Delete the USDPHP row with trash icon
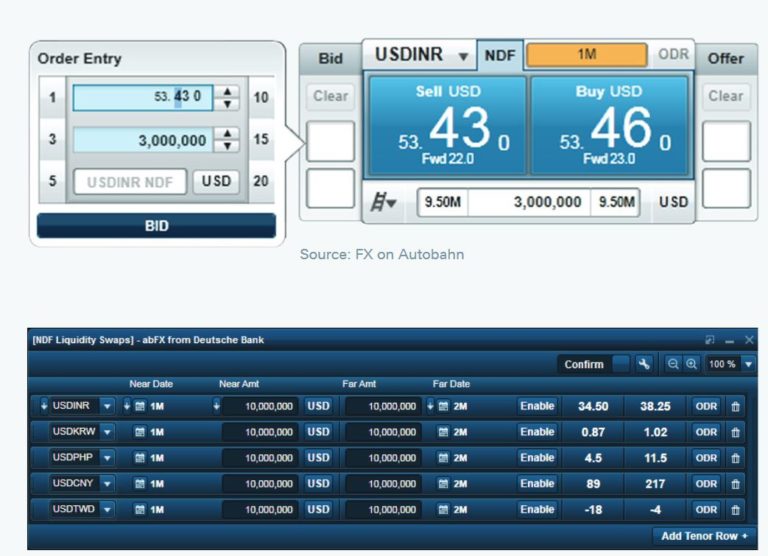This screenshot has height=556, width=768. point(735,458)
